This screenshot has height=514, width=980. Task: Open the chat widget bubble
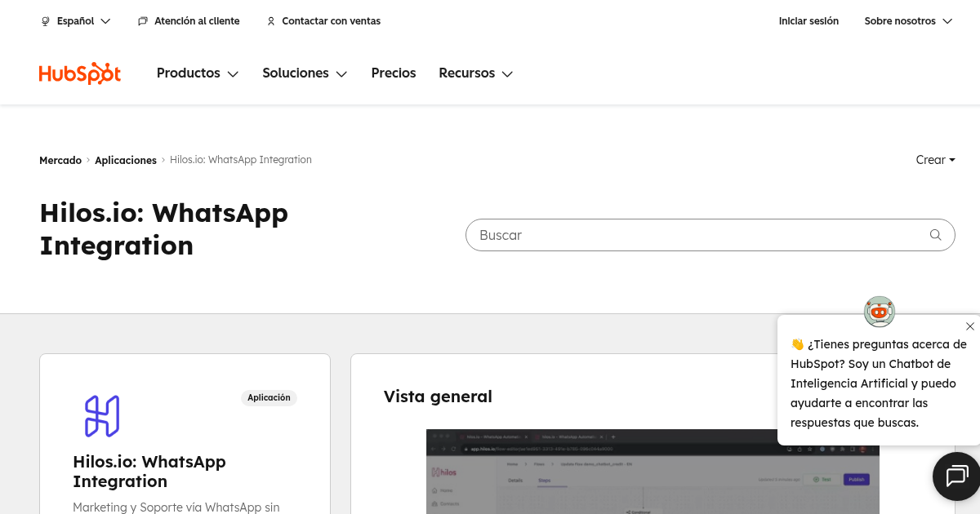coord(956,476)
